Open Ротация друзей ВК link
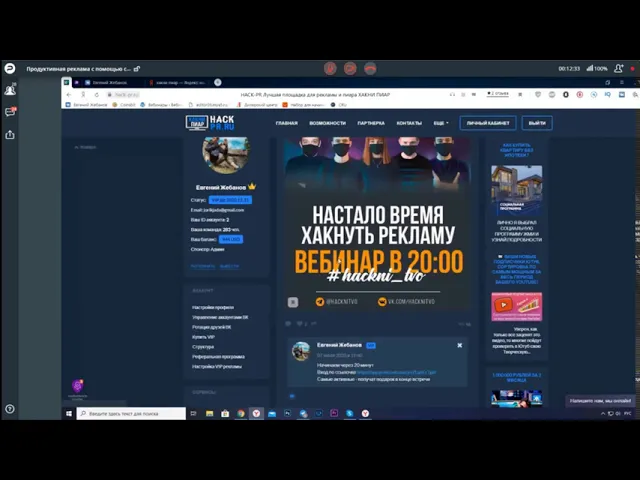 (x=211, y=327)
